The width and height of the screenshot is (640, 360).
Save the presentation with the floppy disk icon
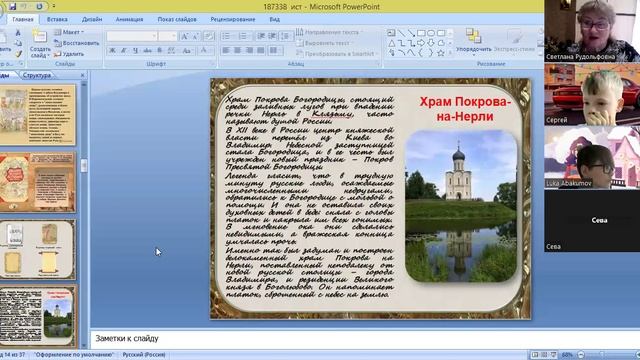(12, 7)
